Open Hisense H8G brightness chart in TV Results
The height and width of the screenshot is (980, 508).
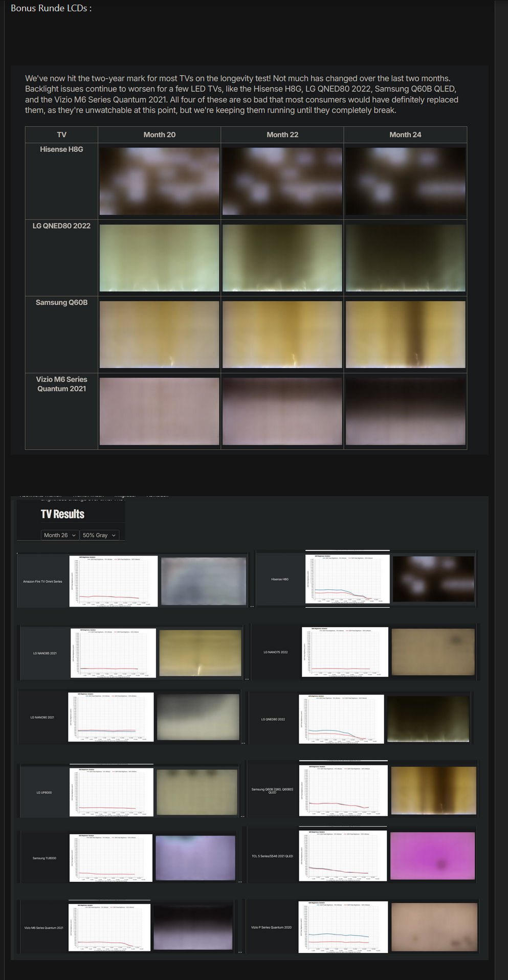pos(347,579)
